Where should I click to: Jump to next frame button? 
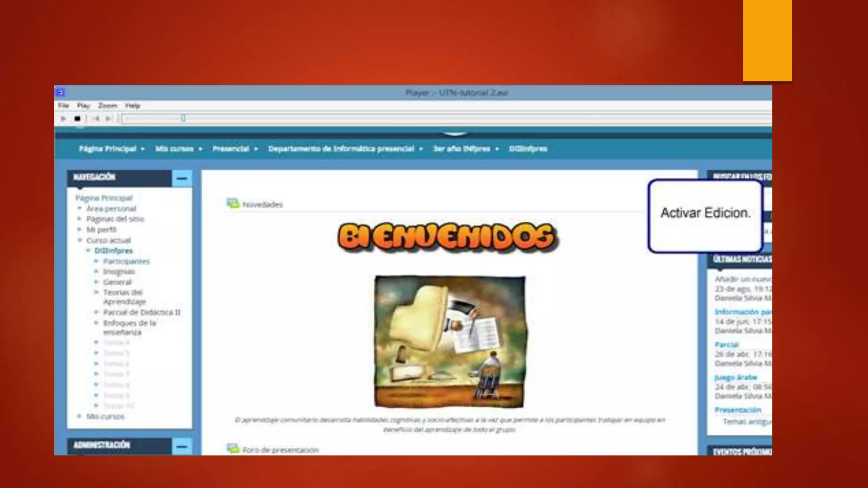(108, 119)
